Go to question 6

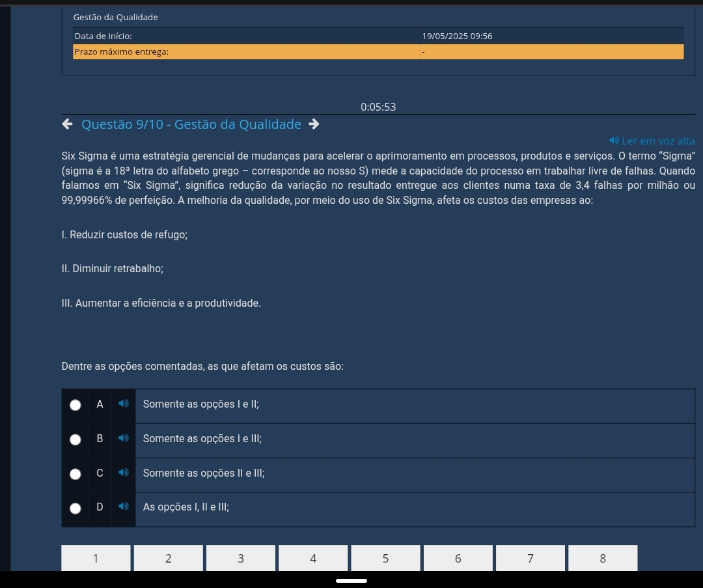(458, 558)
